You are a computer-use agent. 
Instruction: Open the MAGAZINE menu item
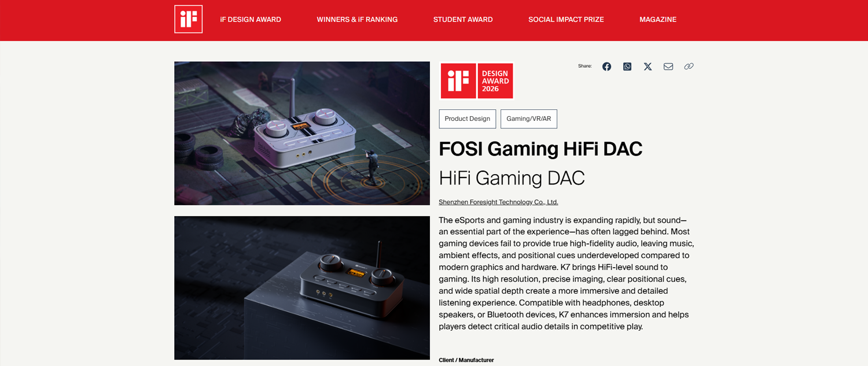658,20
